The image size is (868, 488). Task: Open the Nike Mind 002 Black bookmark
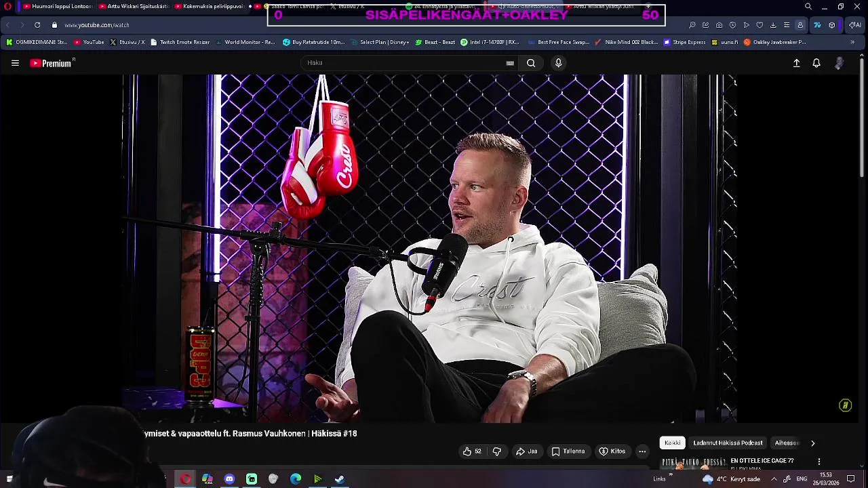click(626, 42)
